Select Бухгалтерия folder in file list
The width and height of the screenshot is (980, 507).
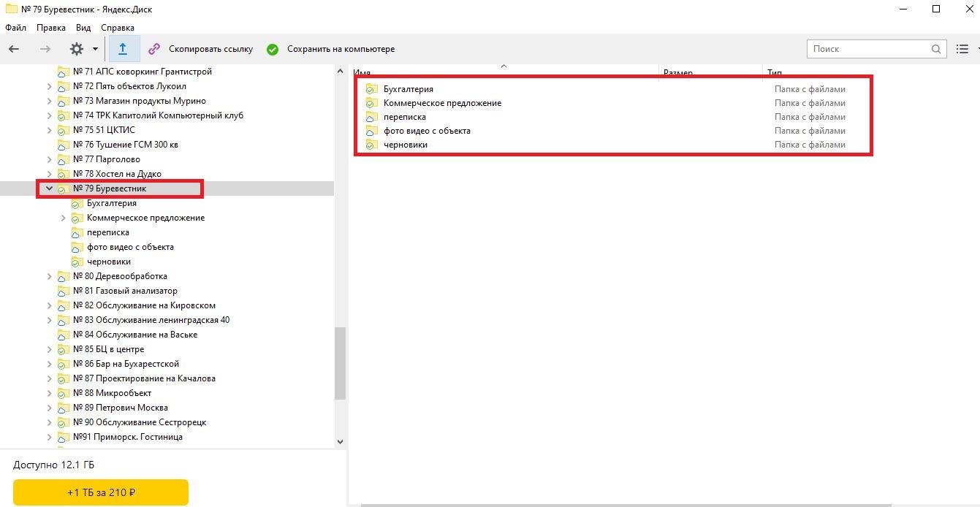coord(408,89)
